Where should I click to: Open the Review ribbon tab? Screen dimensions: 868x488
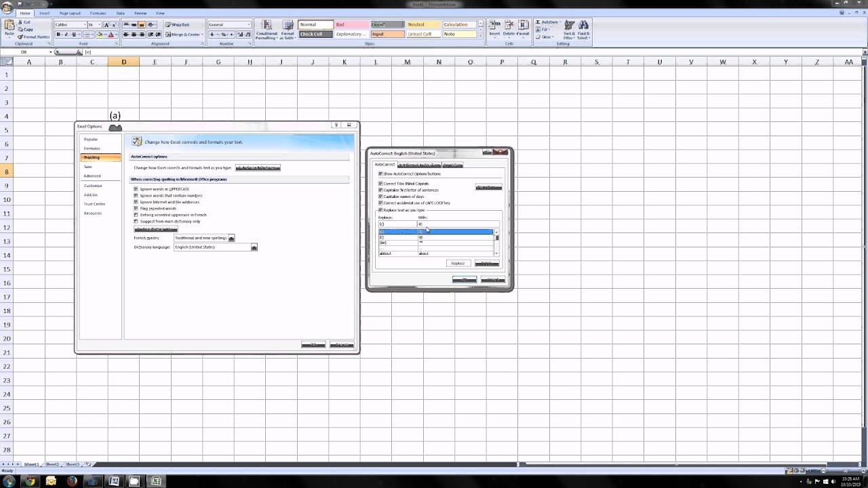point(140,13)
